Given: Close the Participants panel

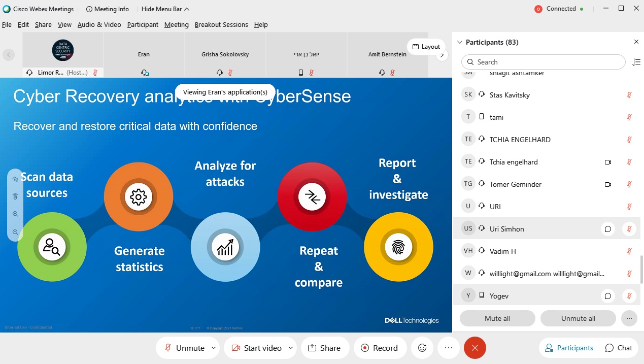Looking at the screenshot, I should click(636, 42).
